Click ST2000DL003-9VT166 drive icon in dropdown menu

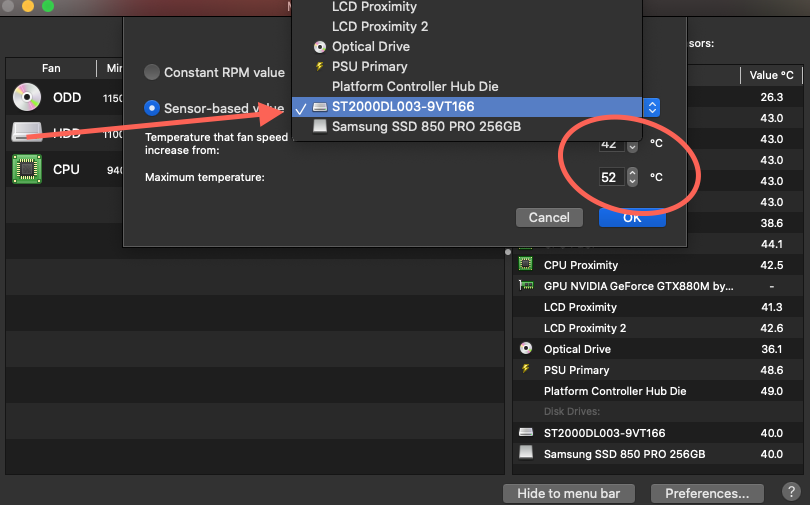[x=320, y=107]
